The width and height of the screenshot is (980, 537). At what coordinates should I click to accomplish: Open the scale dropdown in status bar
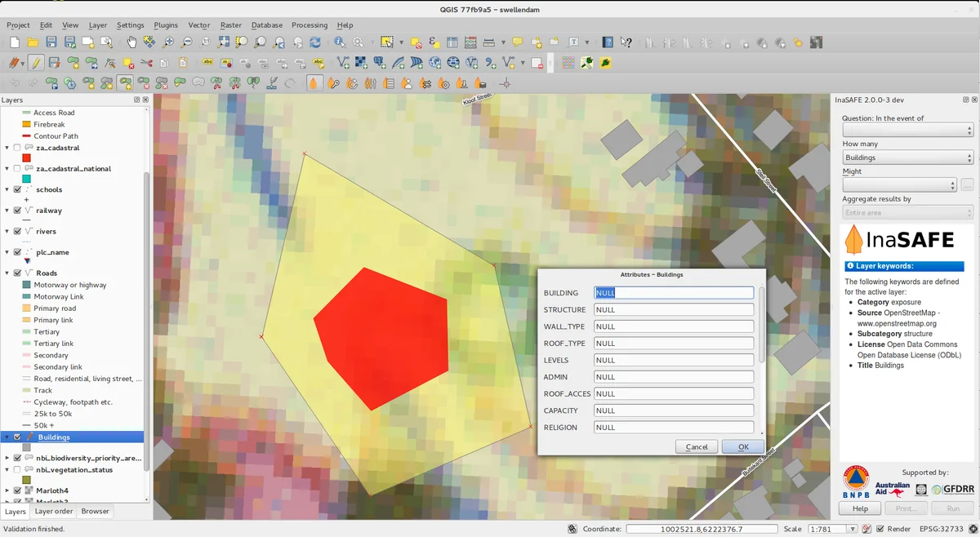pos(853,529)
